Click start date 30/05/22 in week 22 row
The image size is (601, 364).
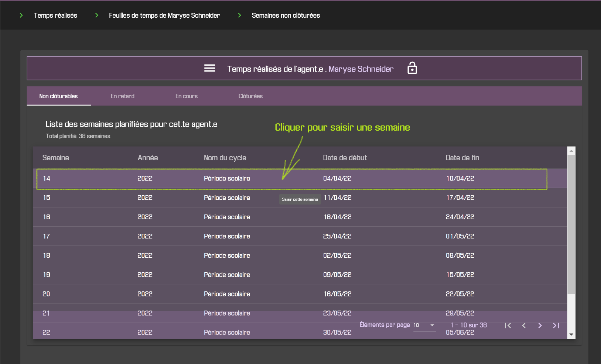[x=337, y=332]
